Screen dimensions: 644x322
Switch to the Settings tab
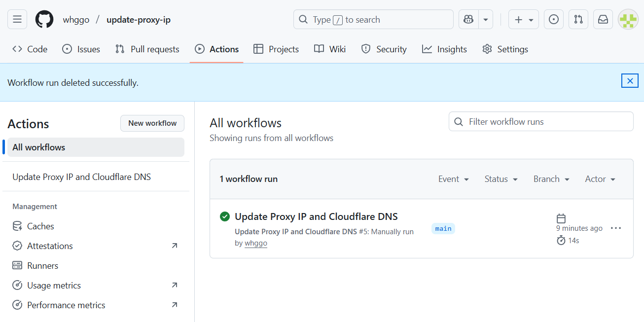tap(505, 49)
